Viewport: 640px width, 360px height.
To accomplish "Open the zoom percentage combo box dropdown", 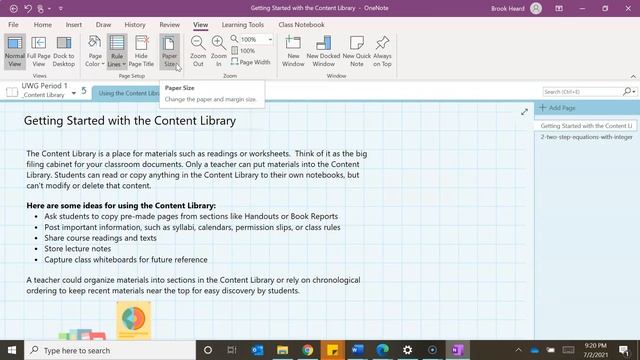I will pyautogui.click(x=270, y=39).
